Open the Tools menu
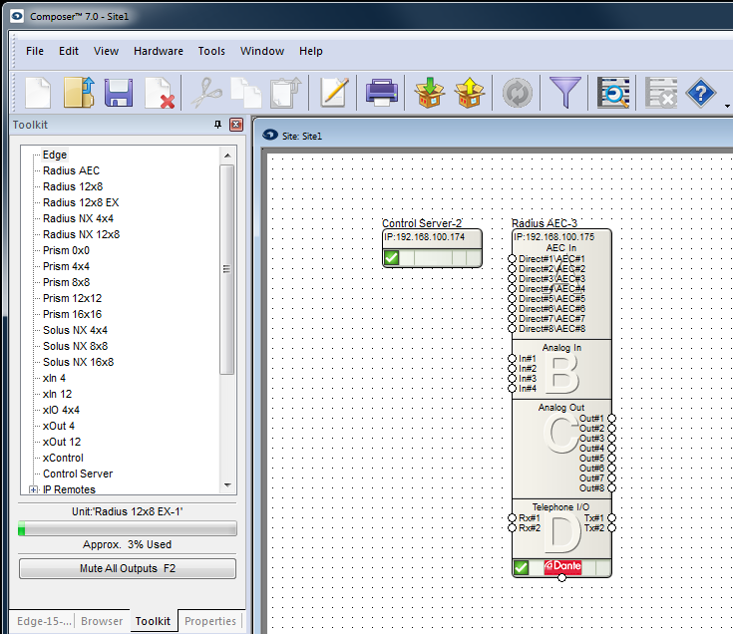This screenshot has width=733, height=634. 211,51
